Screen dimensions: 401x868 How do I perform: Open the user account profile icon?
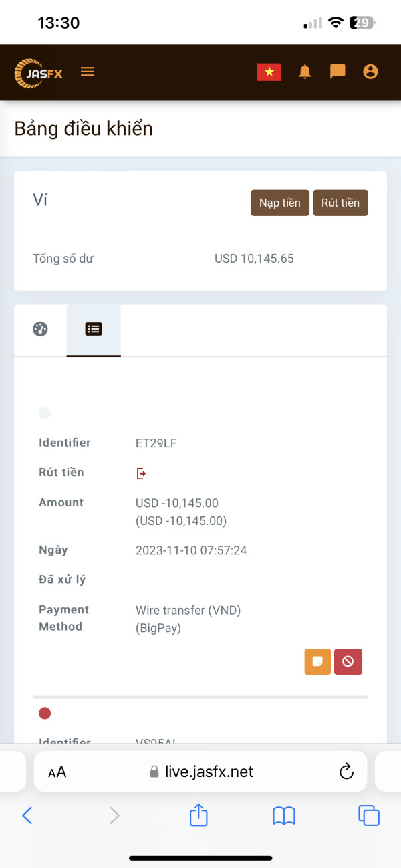tap(370, 72)
